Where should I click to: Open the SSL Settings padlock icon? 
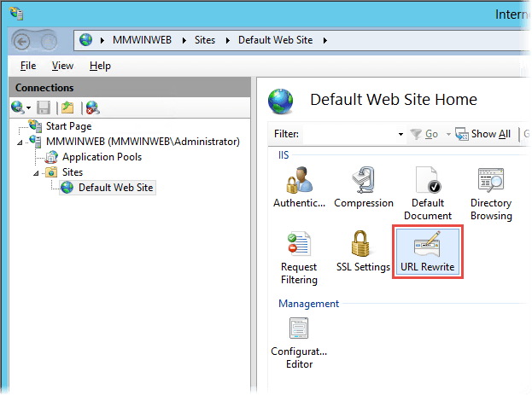click(x=360, y=243)
